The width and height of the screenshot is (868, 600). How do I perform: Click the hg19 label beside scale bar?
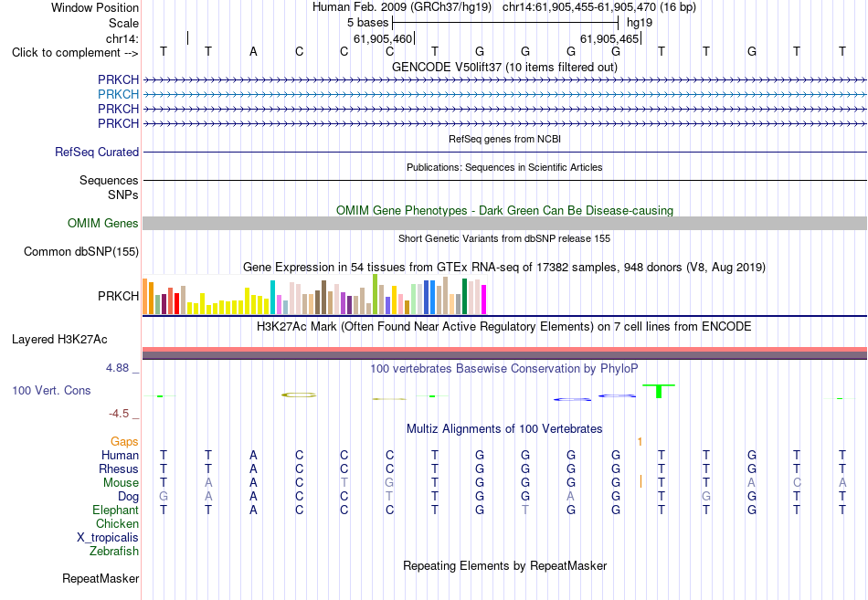(640, 23)
